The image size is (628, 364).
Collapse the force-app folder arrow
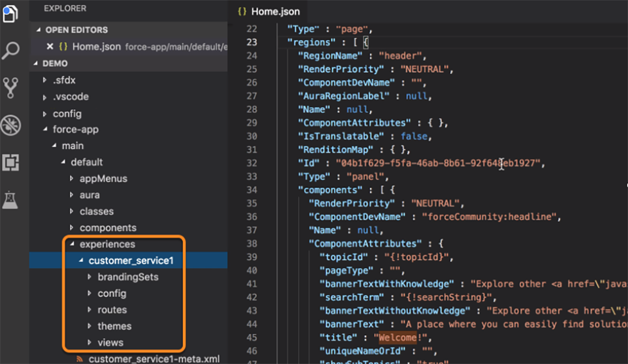coord(45,129)
